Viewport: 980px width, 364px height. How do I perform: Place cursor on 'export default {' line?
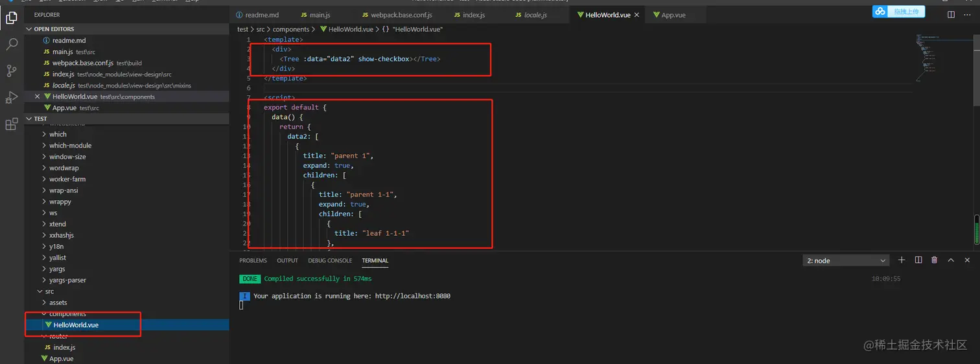[x=296, y=108]
